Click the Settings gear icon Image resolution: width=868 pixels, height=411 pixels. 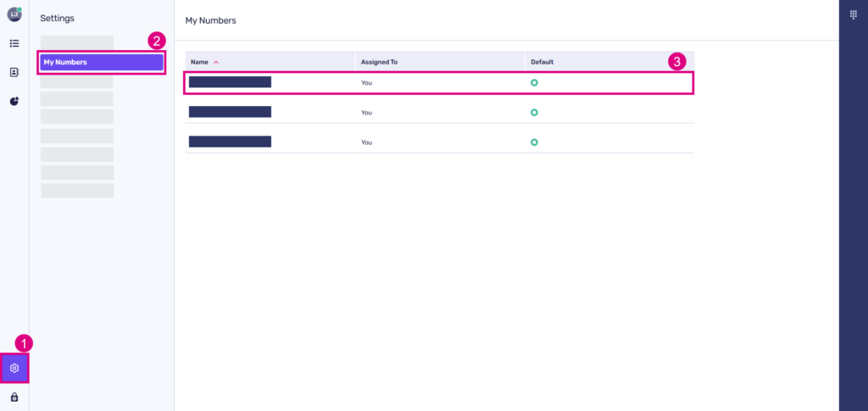[x=14, y=369]
